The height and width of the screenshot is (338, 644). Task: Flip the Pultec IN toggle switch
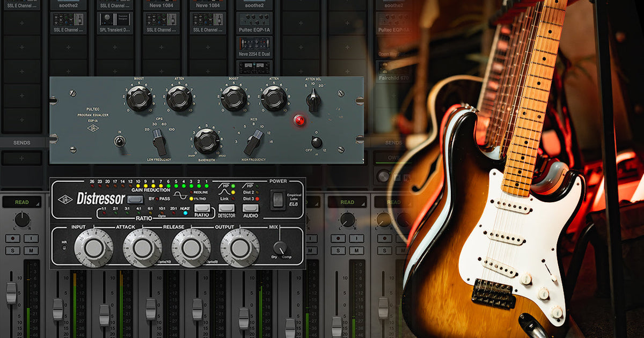(x=119, y=142)
